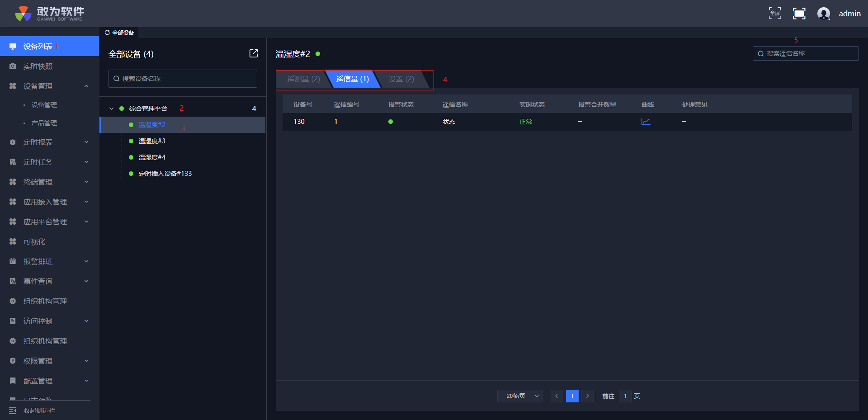Click the curve chart icon in row 130
868x420 pixels.
coord(646,122)
